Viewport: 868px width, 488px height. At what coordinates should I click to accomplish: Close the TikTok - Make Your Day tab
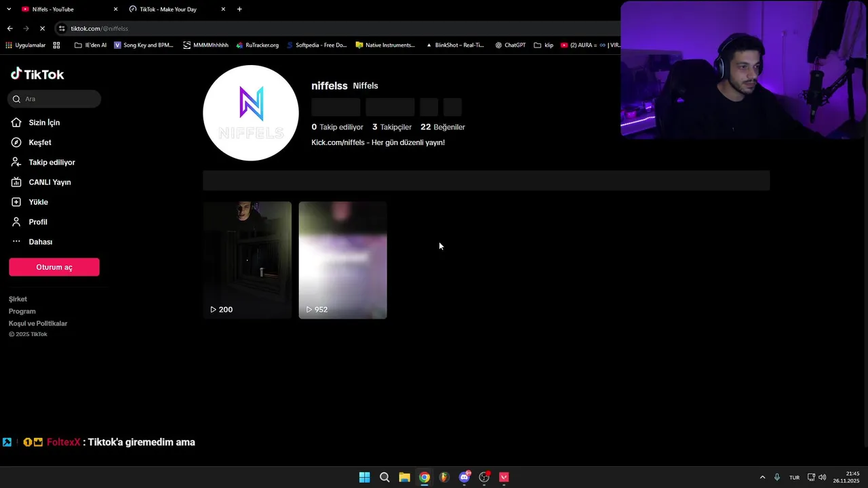(x=223, y=9)
